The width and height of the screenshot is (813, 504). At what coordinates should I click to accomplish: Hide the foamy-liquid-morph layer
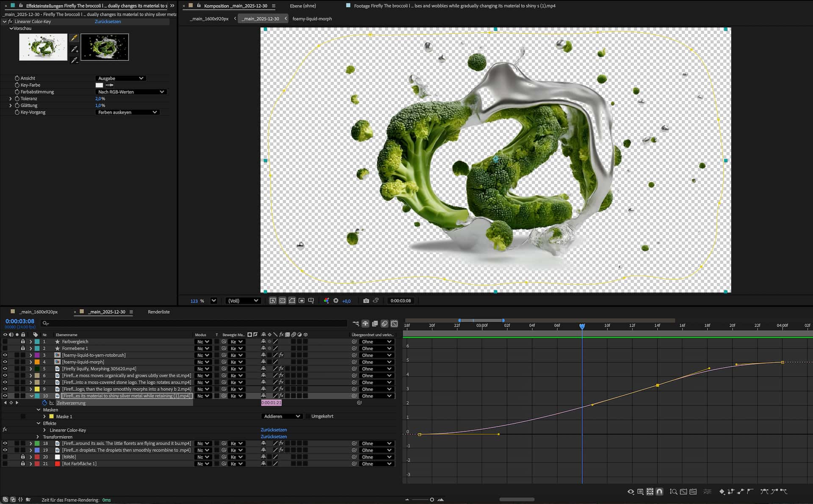5,362
